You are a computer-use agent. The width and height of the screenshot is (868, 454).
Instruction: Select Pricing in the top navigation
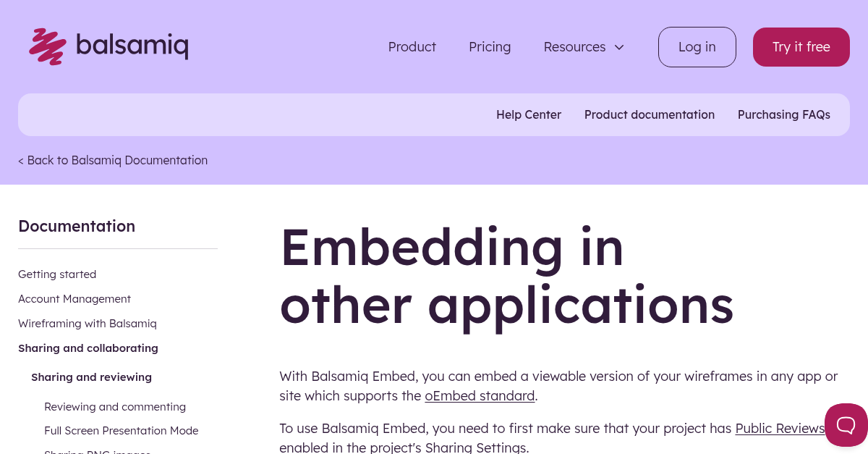coord(490,46)
